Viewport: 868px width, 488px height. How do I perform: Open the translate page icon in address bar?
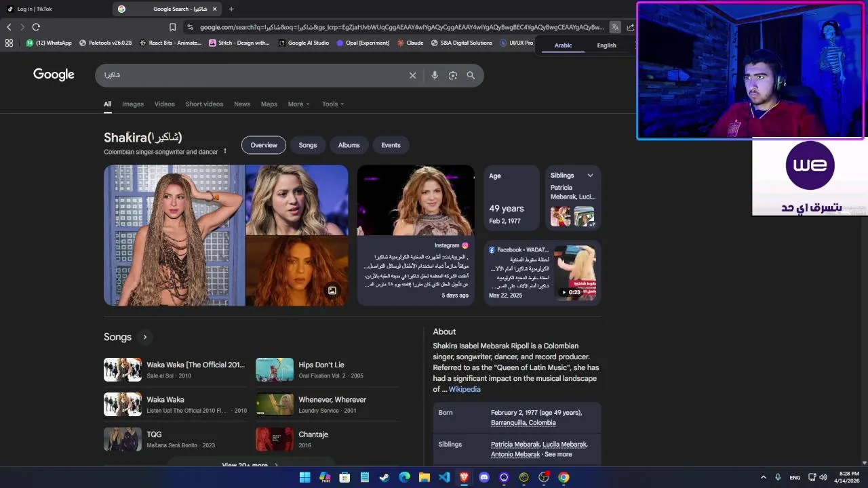click(614, 27)
